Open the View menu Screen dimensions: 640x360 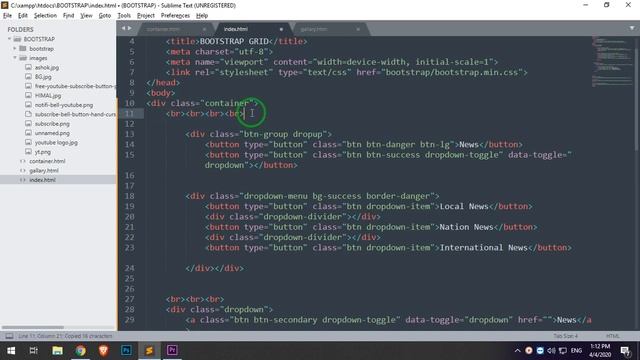(86, 16)
